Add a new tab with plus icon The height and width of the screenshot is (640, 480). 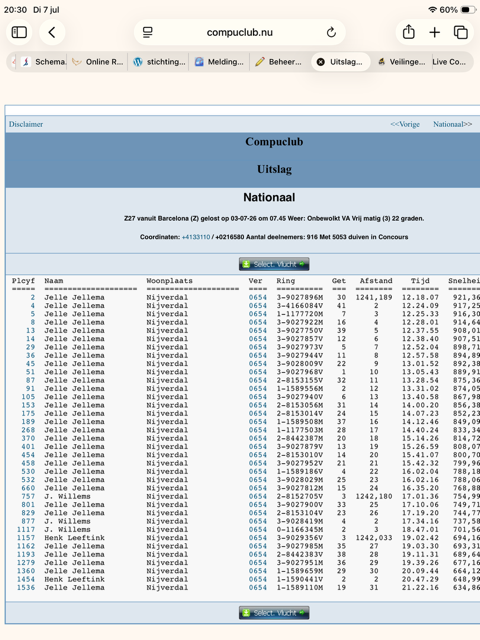[435, 32]
